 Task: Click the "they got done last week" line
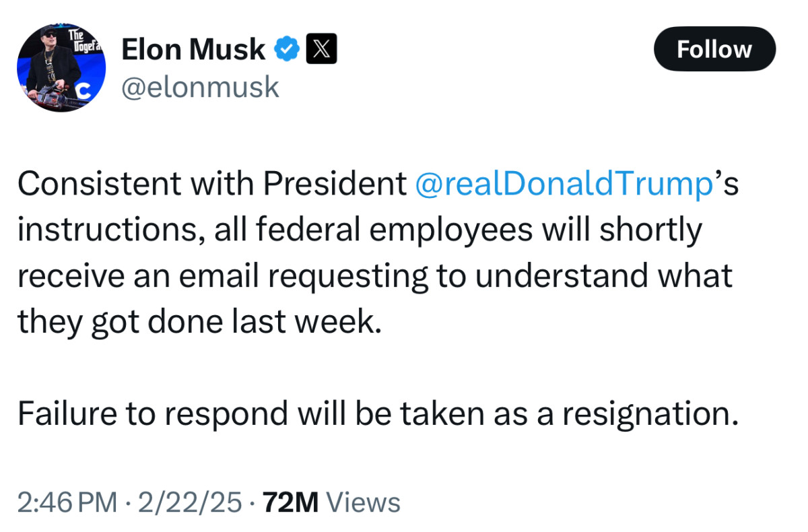[199, 321]
